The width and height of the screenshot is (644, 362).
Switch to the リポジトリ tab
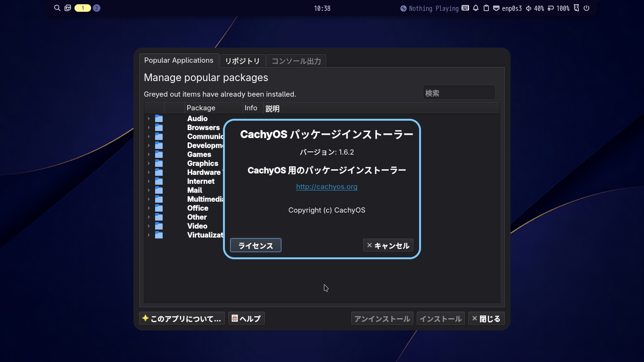click(x=242, y=61)
